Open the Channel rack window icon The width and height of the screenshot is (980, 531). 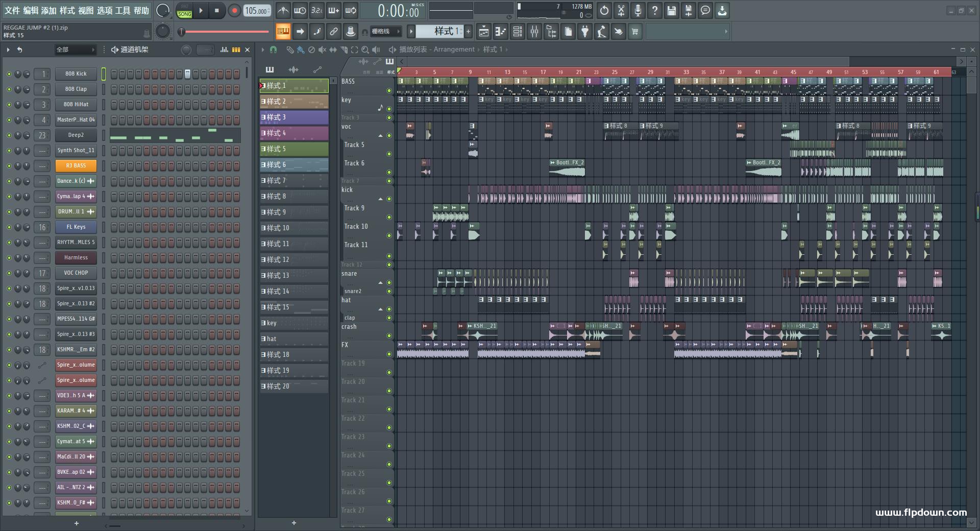(518, 32)
